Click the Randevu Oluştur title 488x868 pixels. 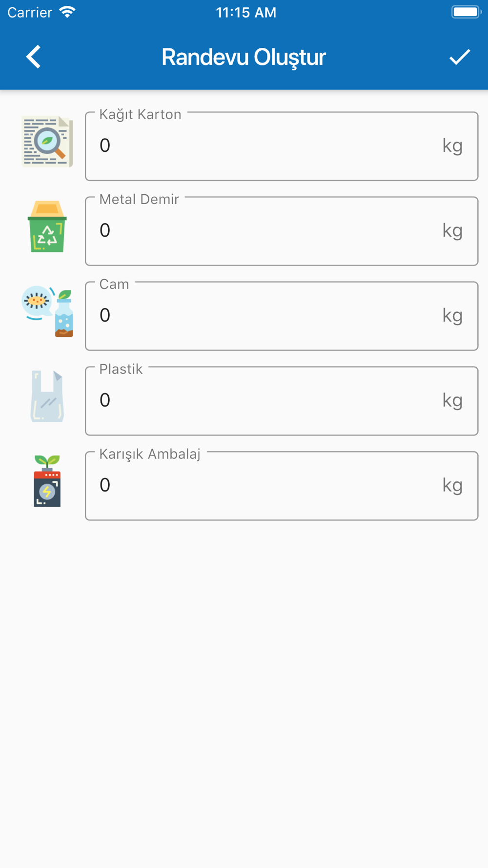pyautogui.click(x=244, y=57)
